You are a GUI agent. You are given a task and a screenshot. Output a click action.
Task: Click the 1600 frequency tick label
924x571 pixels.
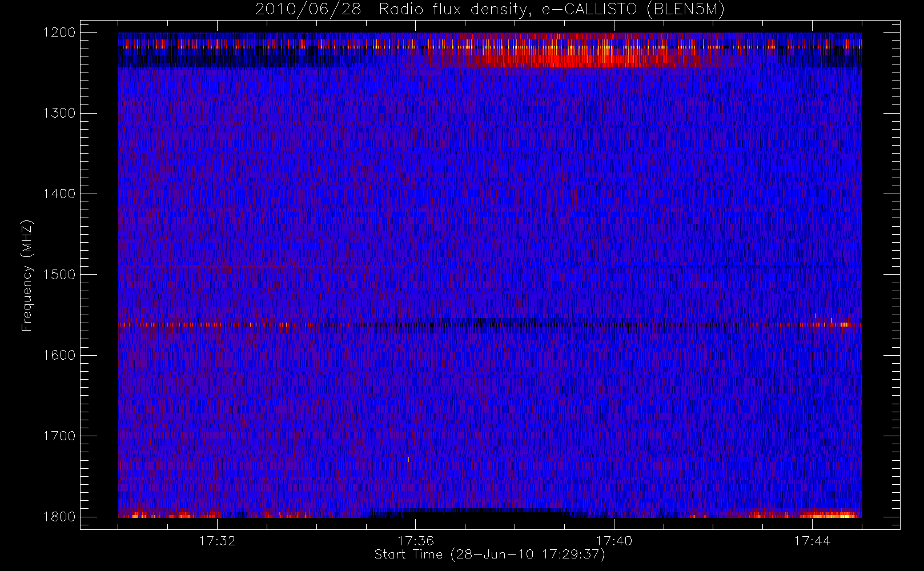point(59,355)
